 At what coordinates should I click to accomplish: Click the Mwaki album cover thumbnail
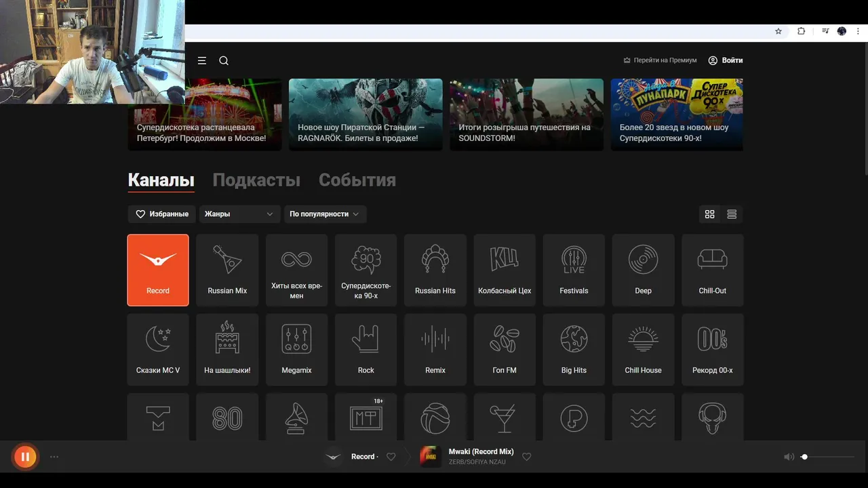click(x=431, y=457)
